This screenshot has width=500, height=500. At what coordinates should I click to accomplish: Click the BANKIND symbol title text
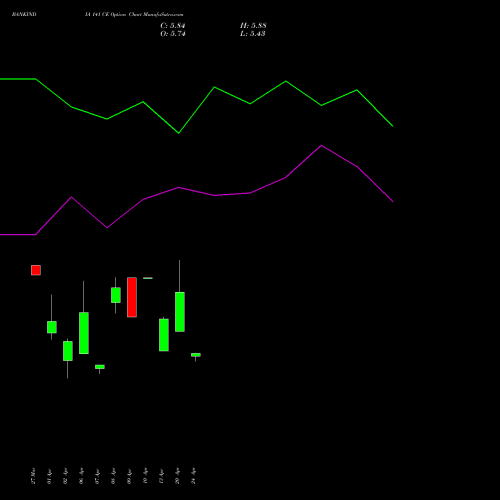[x=24, y=14]
